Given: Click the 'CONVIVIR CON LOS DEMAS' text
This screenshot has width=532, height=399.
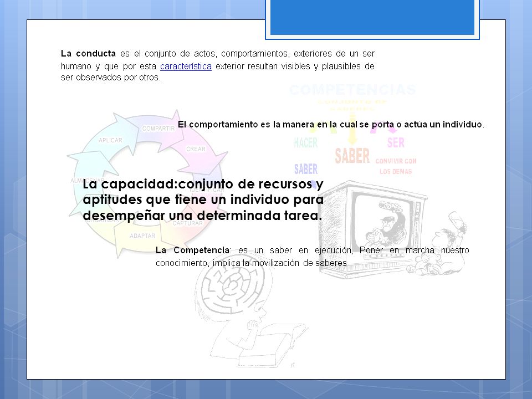Looking at the screenshot, I should coord(396,166).
